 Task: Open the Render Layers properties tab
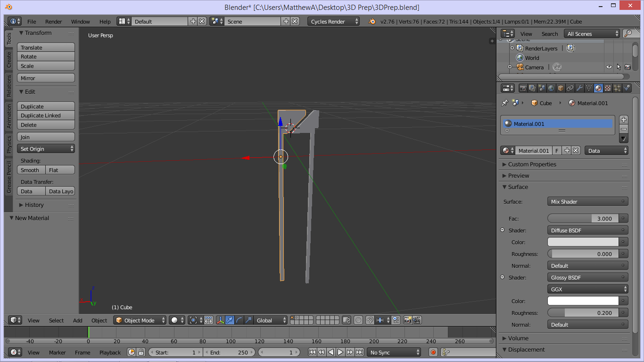[x=532, y=88]
